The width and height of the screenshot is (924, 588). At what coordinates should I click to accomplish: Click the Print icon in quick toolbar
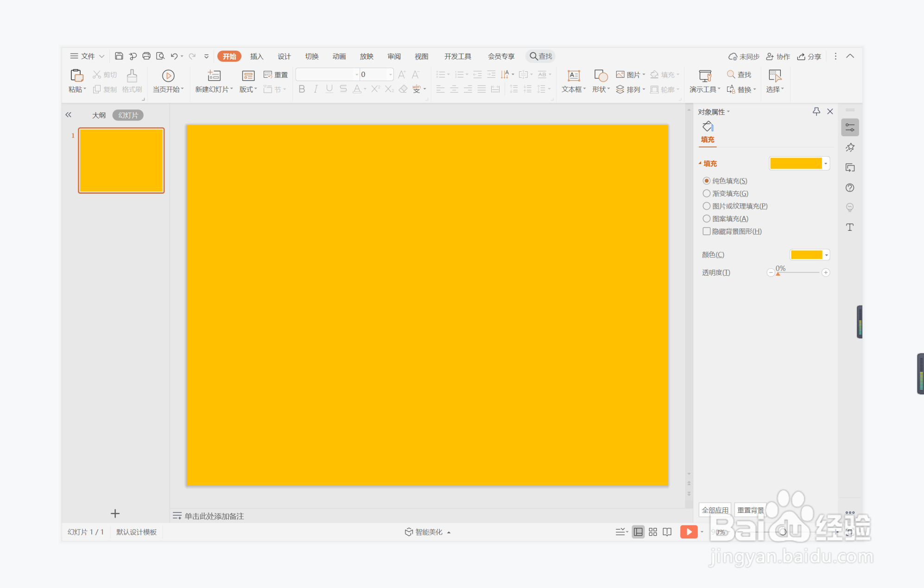click(x=146, y=56)
